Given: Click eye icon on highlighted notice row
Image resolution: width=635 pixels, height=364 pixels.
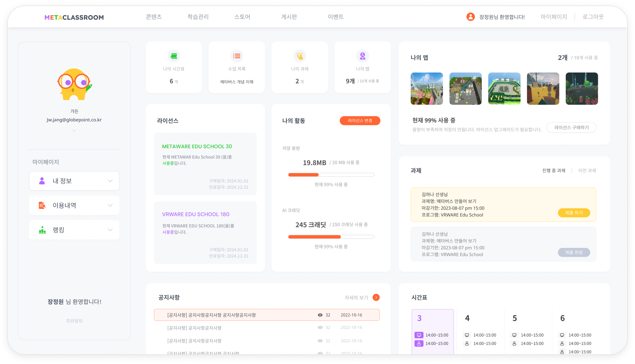Looking at the screenshot, I should coord(320,315).
